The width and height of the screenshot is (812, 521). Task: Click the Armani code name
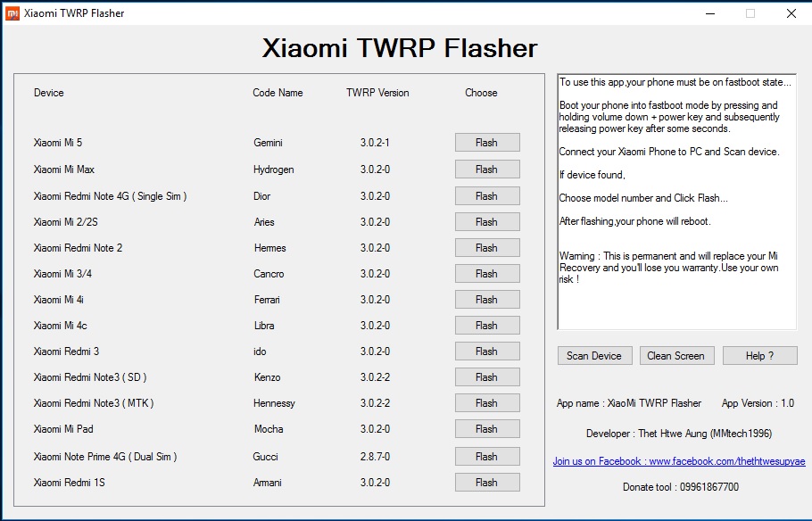[267, 483]
